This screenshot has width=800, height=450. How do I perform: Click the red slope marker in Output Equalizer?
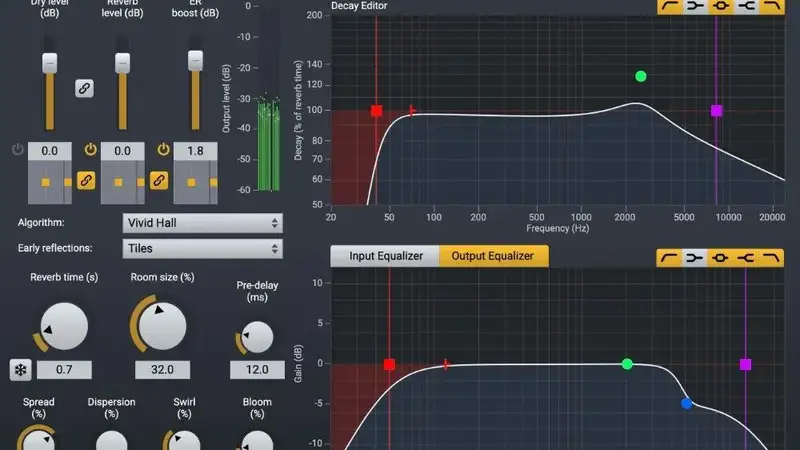click(x=446, y=364)
